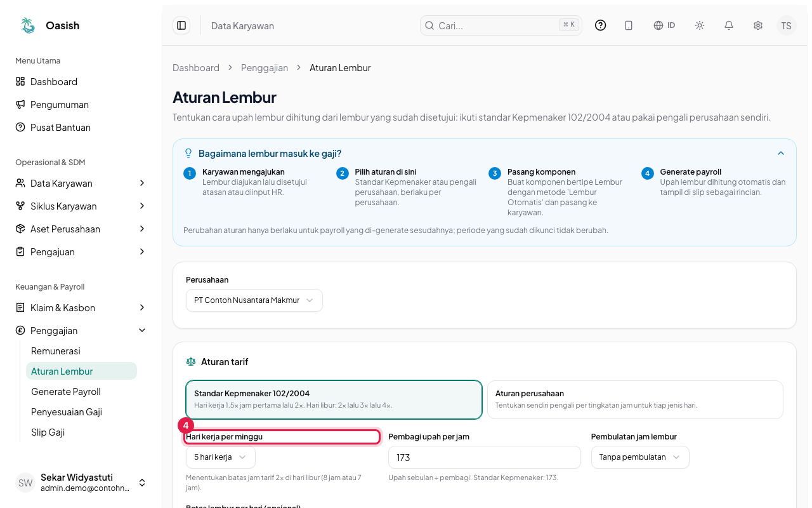
Task: Click the Pembagi upah per jam field
Action: [x=485, y=457]
